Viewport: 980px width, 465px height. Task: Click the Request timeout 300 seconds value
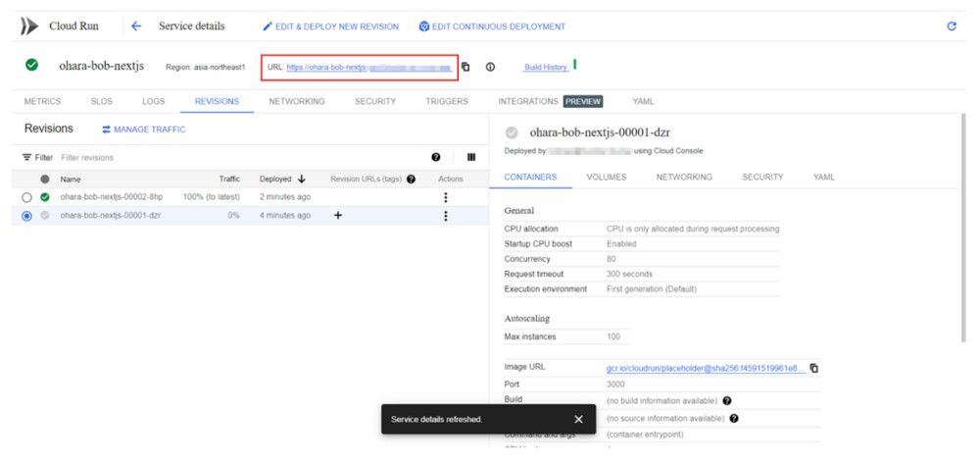coord(629,274)
